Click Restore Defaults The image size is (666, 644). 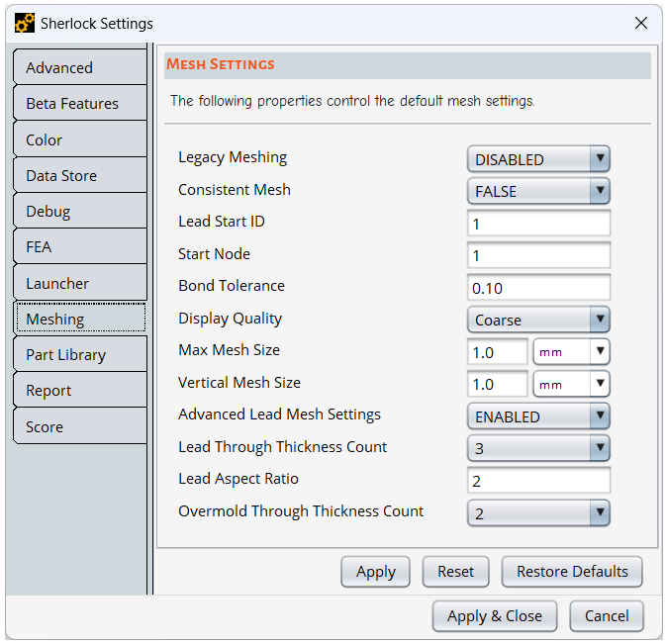tap(572, 572)
